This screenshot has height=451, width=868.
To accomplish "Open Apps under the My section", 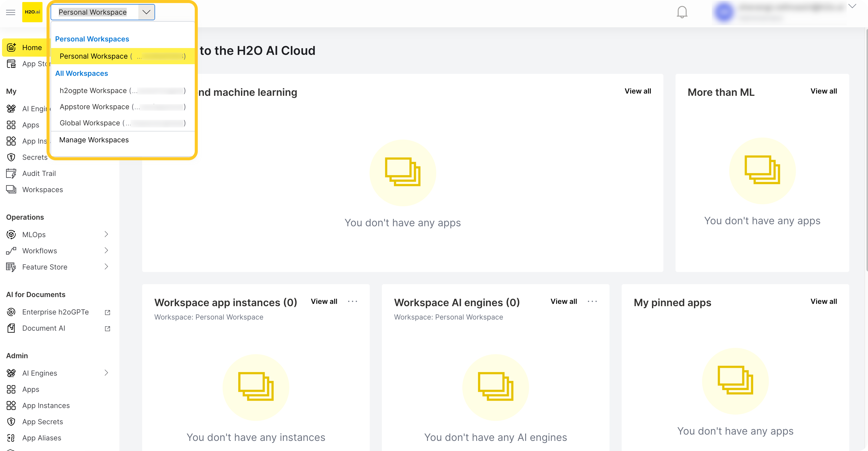I will coord(23,125).
